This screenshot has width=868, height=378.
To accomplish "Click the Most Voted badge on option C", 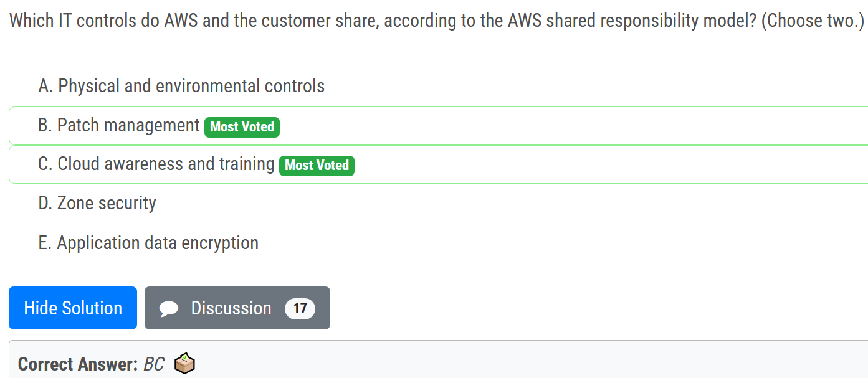I will coord(317,166).
